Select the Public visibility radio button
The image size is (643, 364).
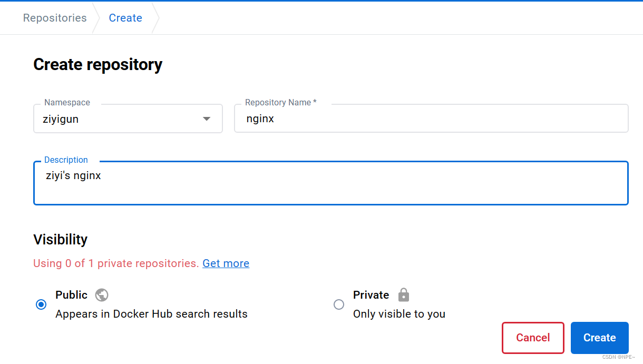click(41, 304)
